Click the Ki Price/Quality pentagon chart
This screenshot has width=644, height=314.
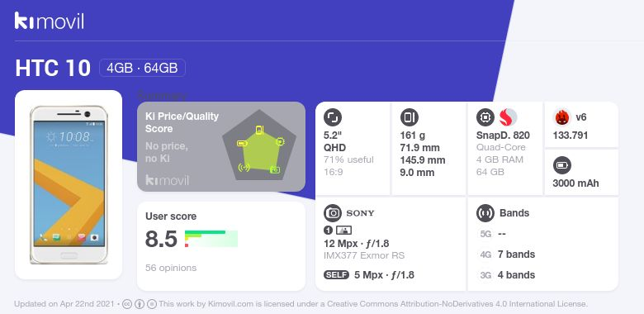coord(259,145)
